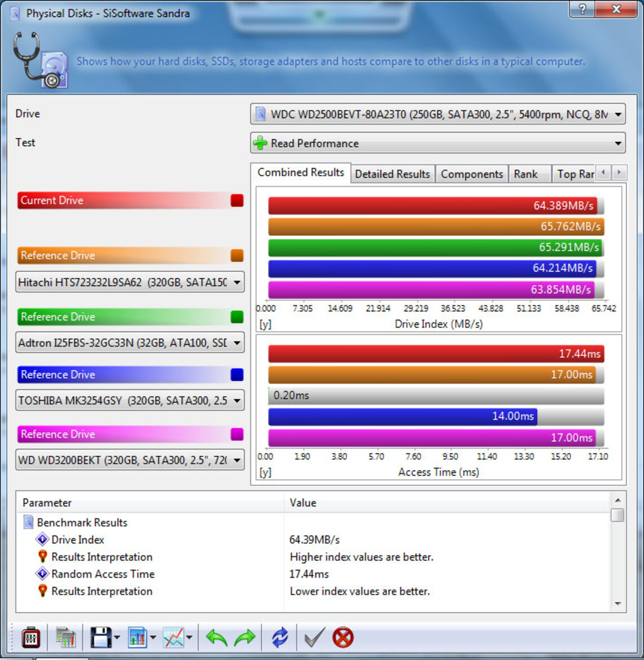The image size is (644, 660).
Task: Open the TOSHIBA MK3254GSY reference dropdown
Action: coord(130,401)
